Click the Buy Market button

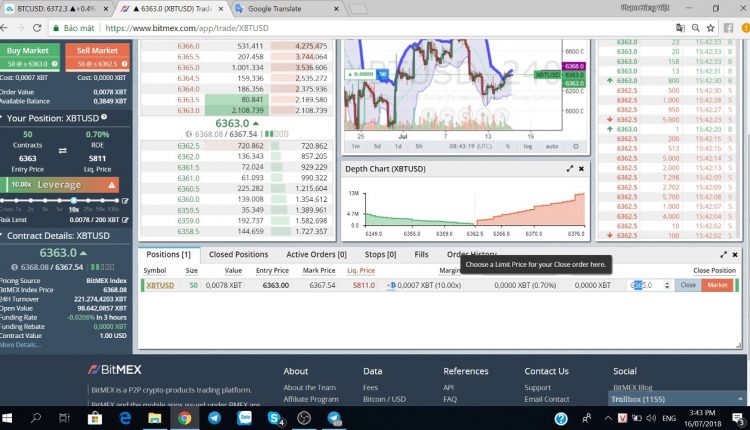(30, 57)
